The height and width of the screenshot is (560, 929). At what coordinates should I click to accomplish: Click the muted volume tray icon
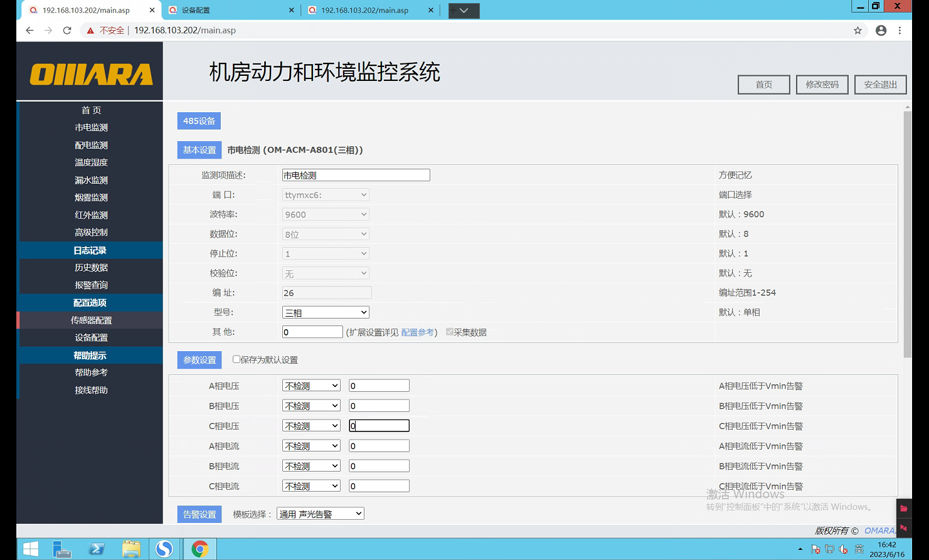pos(844,549)
